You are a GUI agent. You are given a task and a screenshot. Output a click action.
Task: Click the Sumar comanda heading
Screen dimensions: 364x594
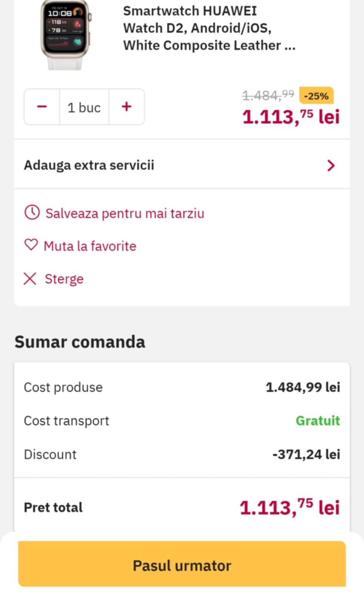(80, 342)
